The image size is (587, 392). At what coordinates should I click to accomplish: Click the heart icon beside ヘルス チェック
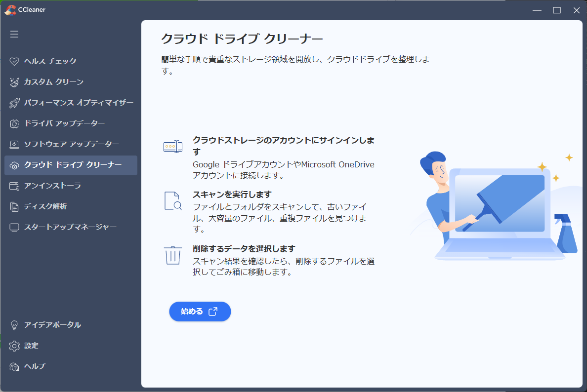14,61
